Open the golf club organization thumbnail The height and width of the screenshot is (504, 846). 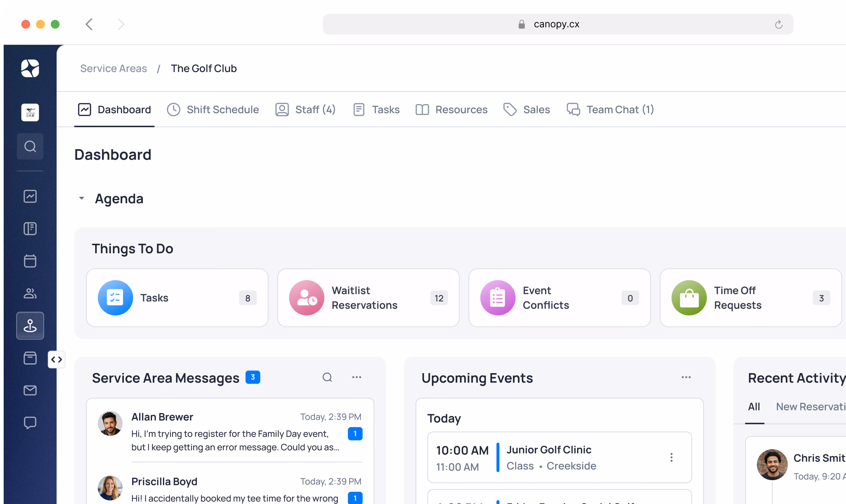click(30, 112)
